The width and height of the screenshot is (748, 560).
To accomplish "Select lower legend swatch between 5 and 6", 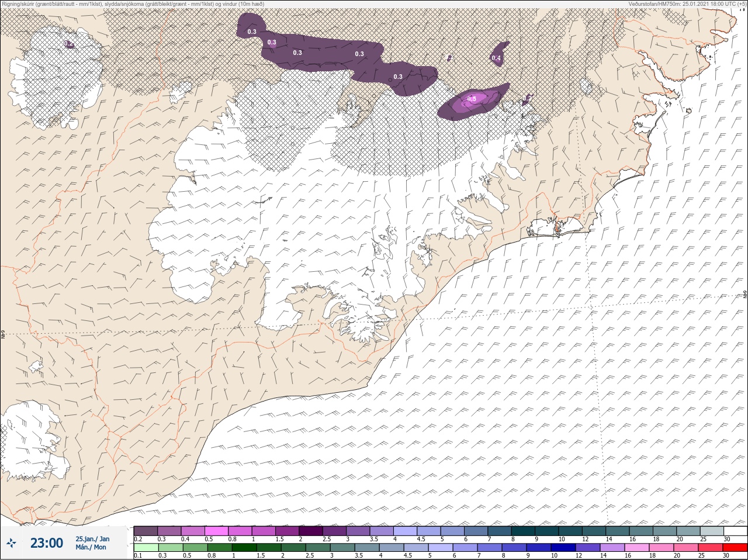I will [440, 548].
